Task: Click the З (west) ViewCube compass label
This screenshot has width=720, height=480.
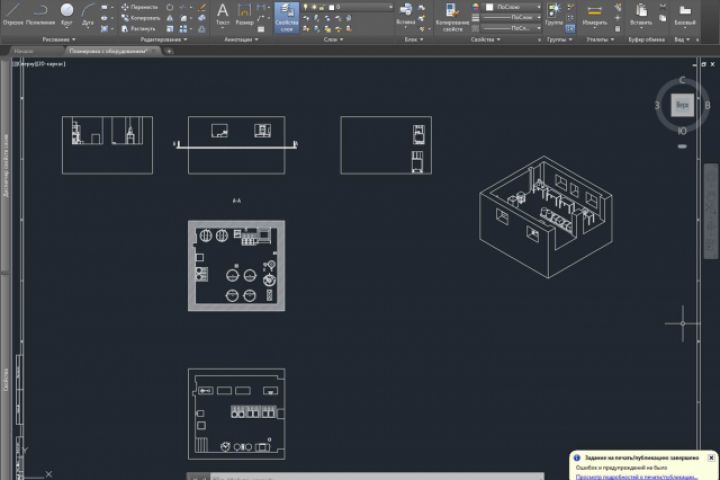Action: (x=657, y=105)
